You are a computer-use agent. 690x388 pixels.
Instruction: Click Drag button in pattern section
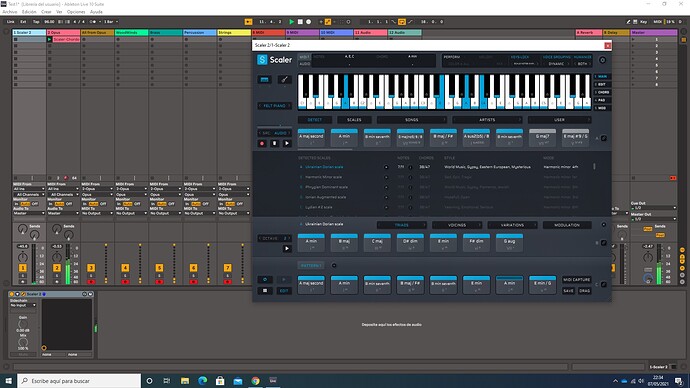(x=584, y=291)
